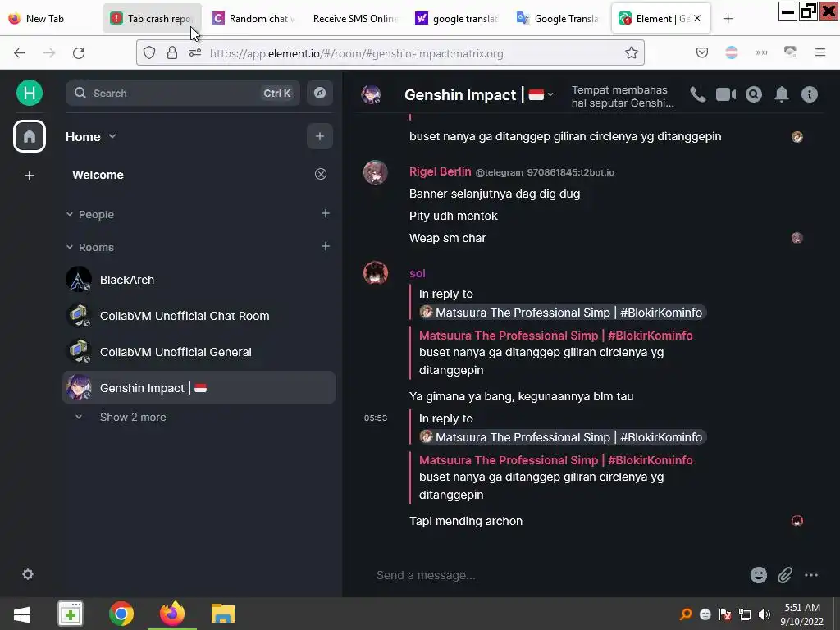The width and height of the screenshot is (840, 630).
Task: Click Rigel Berlin avatar
Action: pyautogui.click(x=376, y=172)
